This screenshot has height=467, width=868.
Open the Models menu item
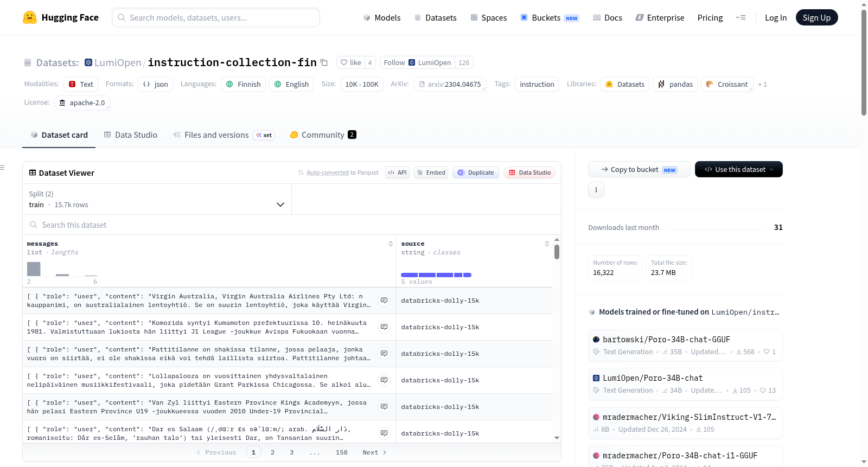(x=382, y=17)
